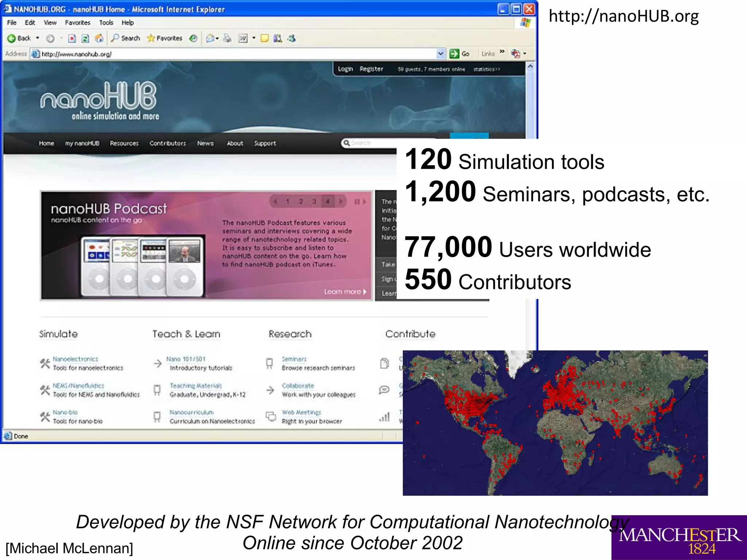Click the iPod thumbnails in podcast banner
Viewport: 747px width, 560px height.
coord(143,267)
